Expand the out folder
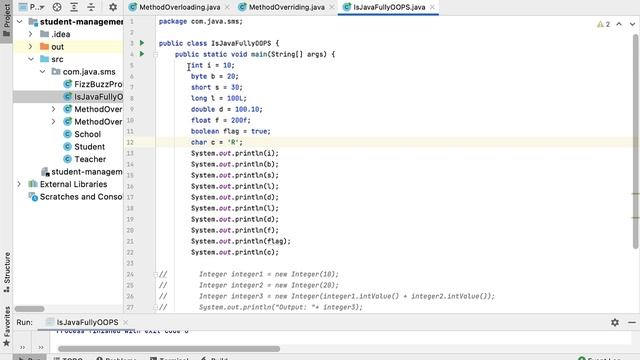Screen dimensions: 640x360 (31, 47)
